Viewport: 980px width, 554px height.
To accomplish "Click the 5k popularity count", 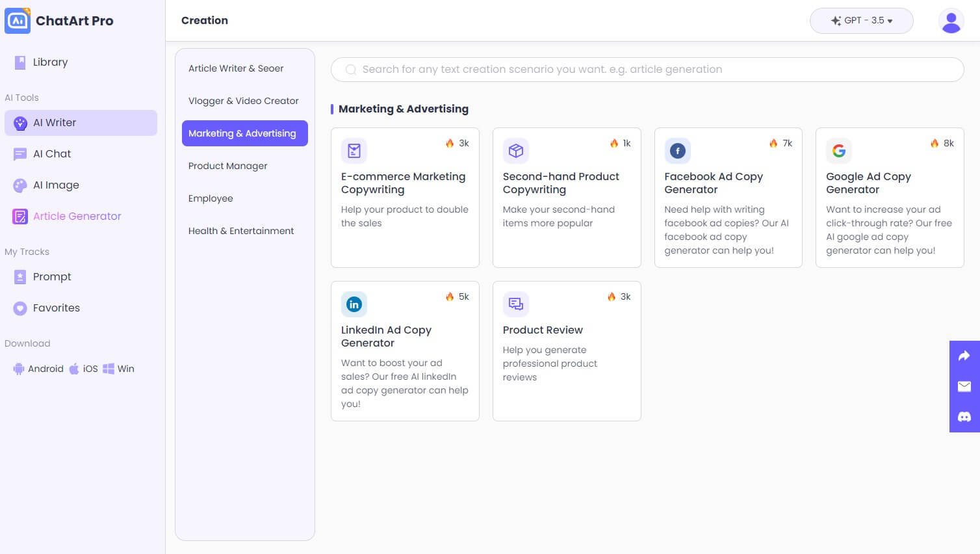I will pyautogui.click(x=463, y=297).
